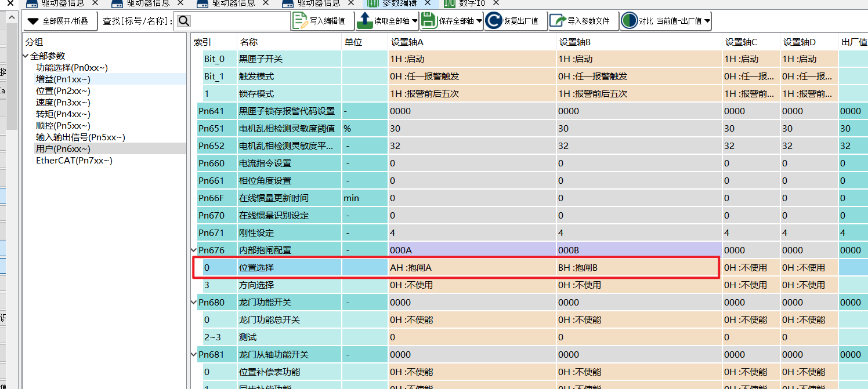Click the save all axes floppy icon
868x389 pixels.
pyautogui.click(x=429, y=21)
